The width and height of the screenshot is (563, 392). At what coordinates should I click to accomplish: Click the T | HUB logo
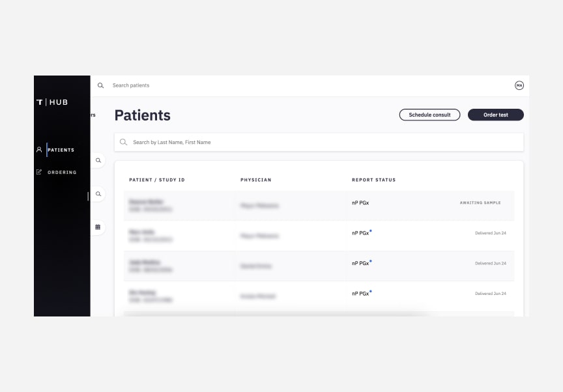52,102
